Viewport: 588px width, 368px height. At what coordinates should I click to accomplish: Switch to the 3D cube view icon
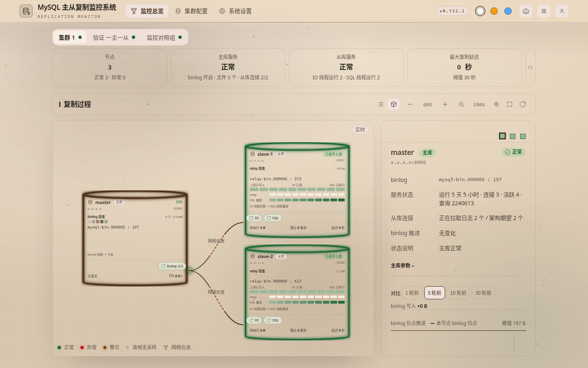pos(394,104)
